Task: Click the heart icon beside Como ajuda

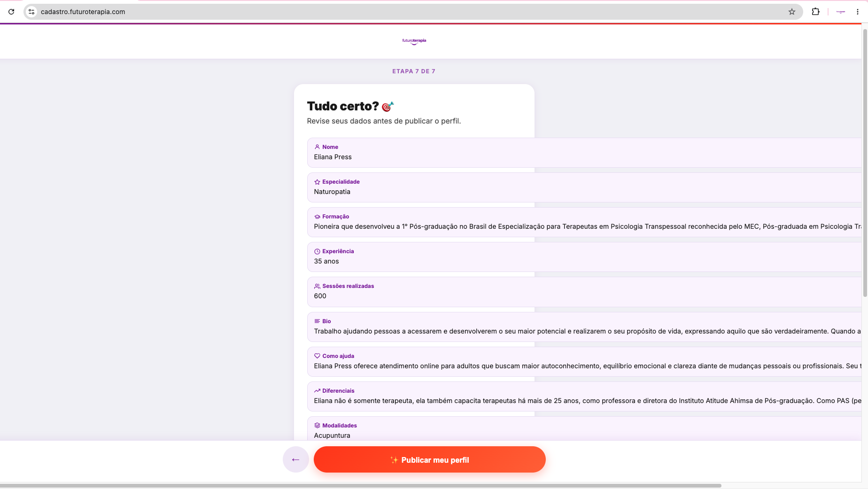Action: 317,356
